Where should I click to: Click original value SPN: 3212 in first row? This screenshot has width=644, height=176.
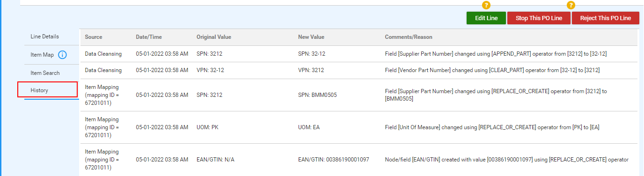(210, 54)
